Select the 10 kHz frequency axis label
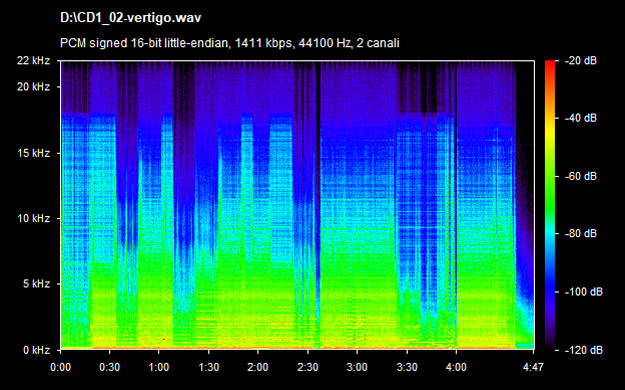Image resolution: width=625 pixels, height=390 pixels. [x=33, y=219]
